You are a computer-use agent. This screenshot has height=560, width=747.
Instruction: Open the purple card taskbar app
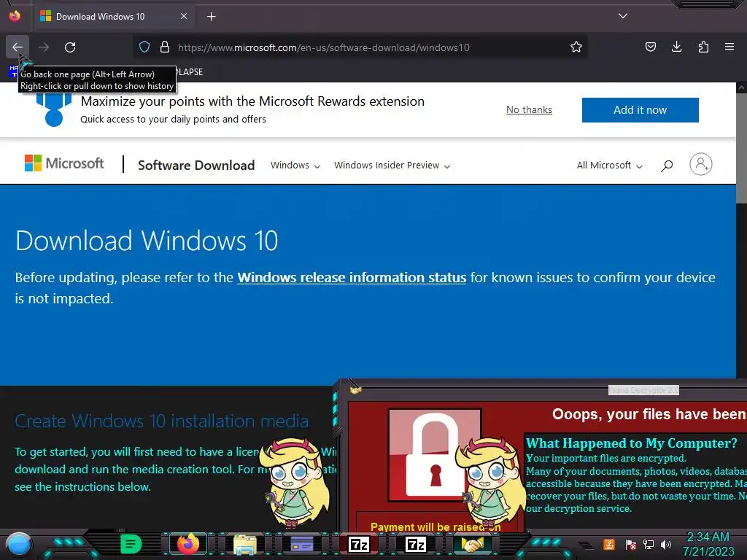click(x=301, y=544)
